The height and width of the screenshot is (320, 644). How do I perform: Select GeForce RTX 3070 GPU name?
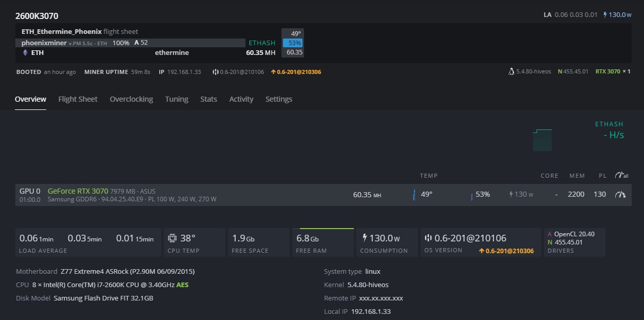point(78,191)
